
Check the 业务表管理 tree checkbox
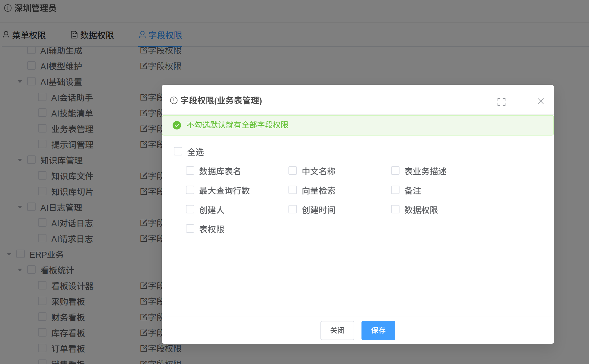(x=42, y=128)
